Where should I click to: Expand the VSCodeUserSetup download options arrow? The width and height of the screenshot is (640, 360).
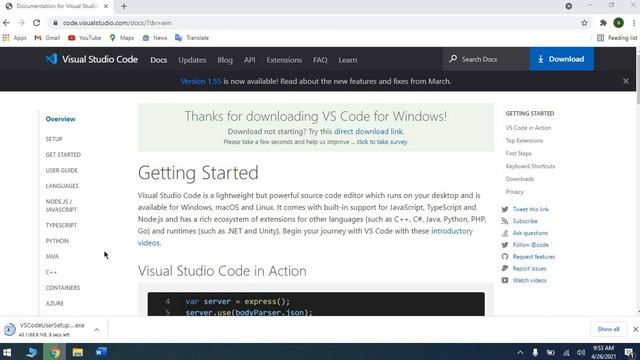coord(97,330)
